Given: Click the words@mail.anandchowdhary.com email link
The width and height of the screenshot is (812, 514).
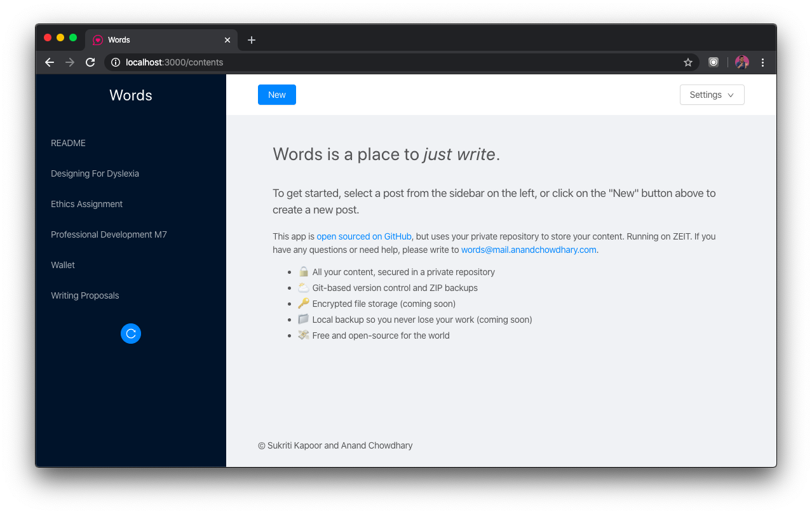Looking at the screenshot, I should (529, 250).
